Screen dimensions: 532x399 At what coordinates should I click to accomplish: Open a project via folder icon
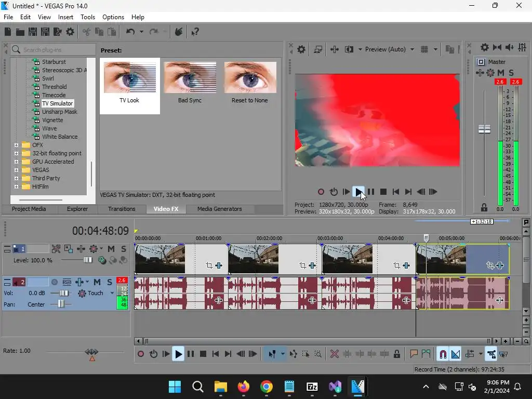[20, 32]
